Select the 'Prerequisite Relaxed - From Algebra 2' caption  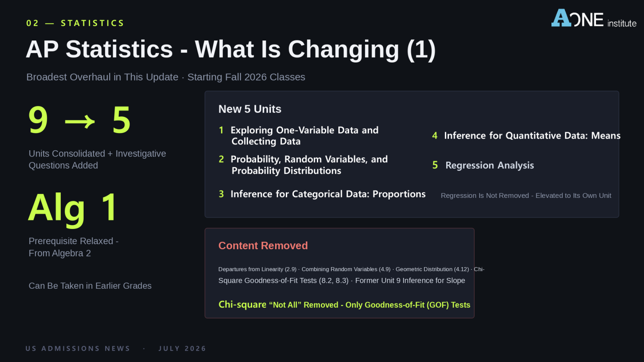point(74,247)
